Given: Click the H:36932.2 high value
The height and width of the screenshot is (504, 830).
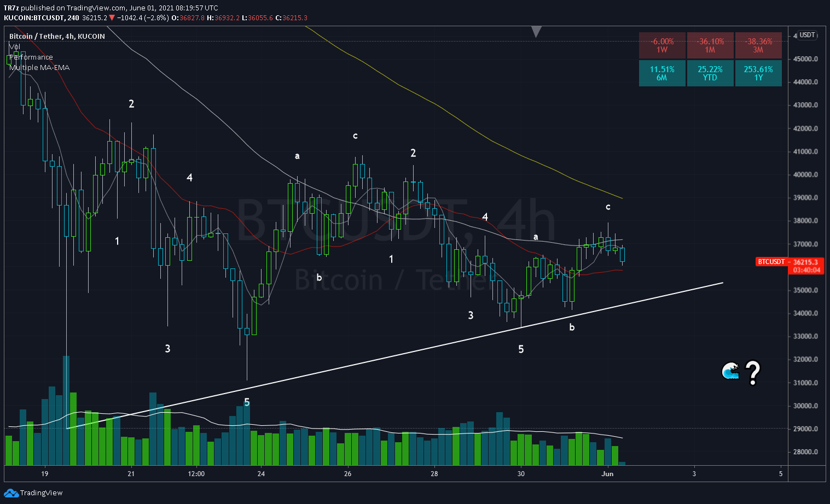Looking at the screenshot, I should [x=223, y=17].
